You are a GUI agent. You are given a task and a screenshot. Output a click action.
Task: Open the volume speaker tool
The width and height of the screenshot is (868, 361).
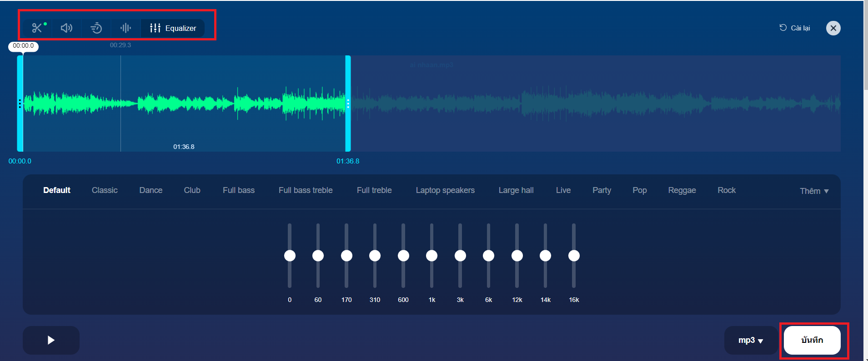(x=66, y=28)
